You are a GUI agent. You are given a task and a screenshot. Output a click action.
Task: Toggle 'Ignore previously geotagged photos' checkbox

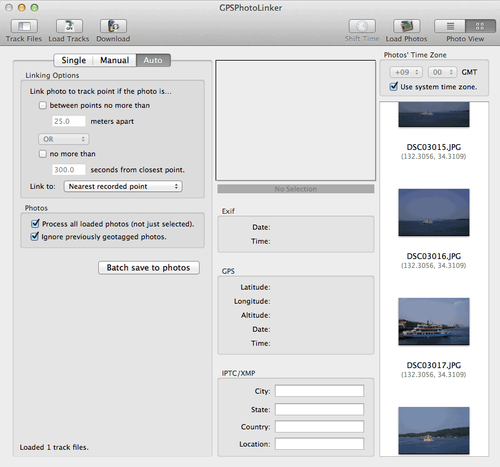35,237
